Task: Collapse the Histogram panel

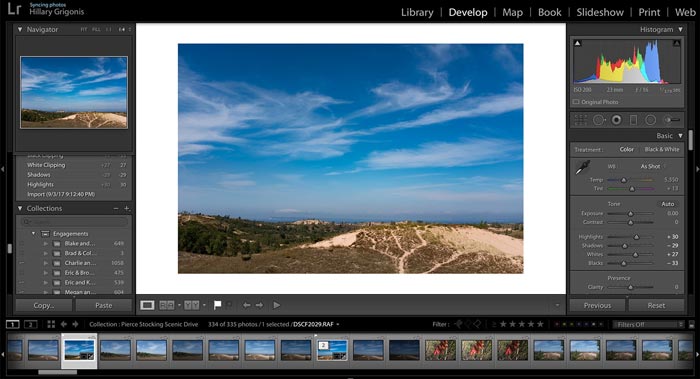Action: [680, 29]
